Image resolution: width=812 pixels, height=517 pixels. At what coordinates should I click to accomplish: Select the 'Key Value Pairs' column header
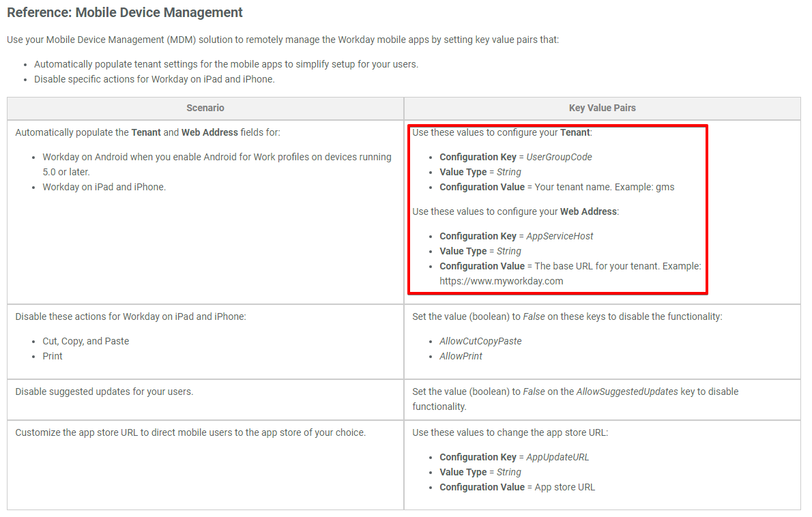click(x=603, y=108)
